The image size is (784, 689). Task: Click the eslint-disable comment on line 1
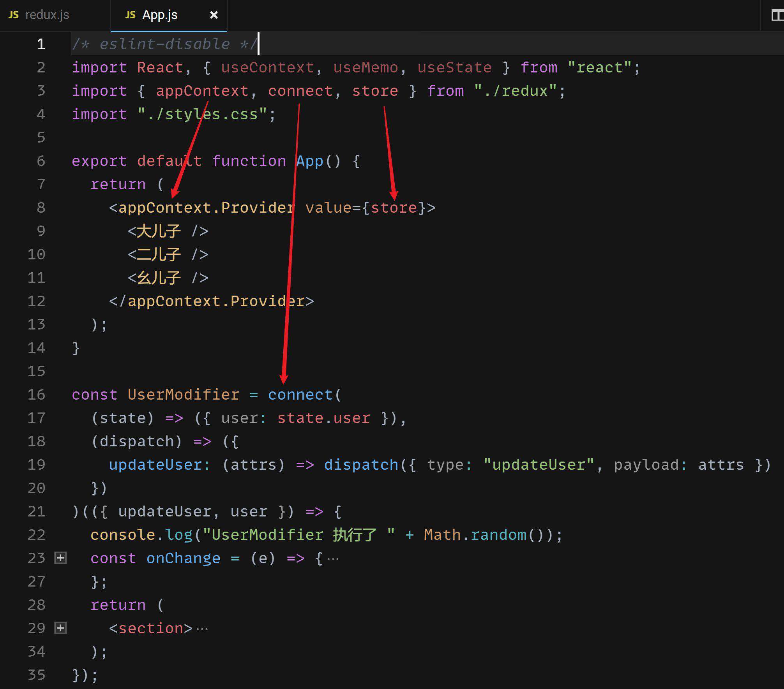click(x=164, y=44)
